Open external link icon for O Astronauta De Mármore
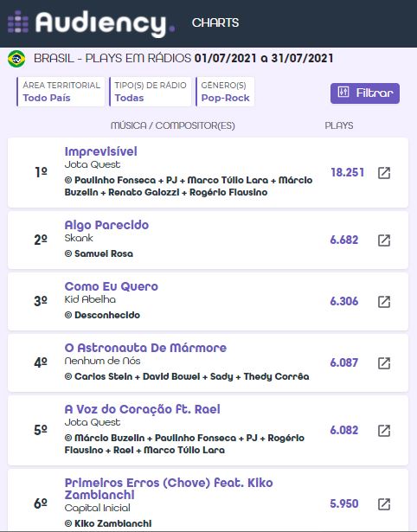The width and height of the screenshot is (417, 532). [x=384, y=363]
